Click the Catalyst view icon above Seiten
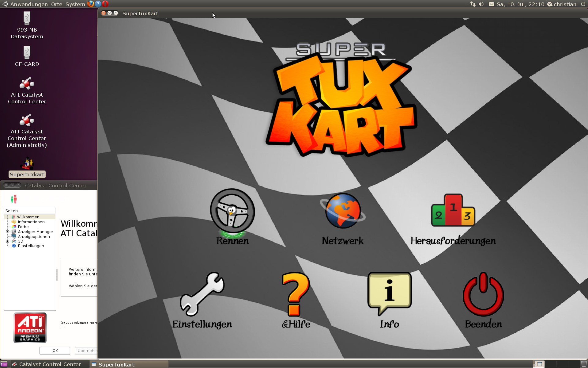Screen dimensions: 588x368 14,199
